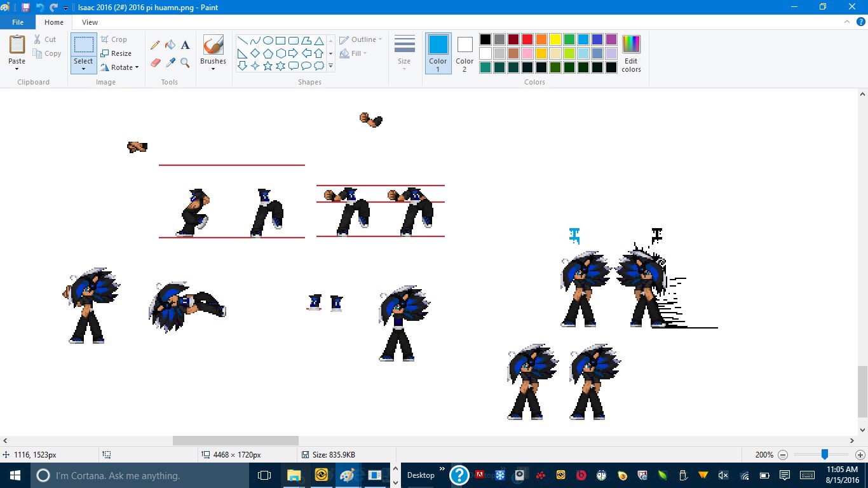Screen dimensions: 868x488
Task: Switch to the View ribbon tab
Action: coord(90,22)
